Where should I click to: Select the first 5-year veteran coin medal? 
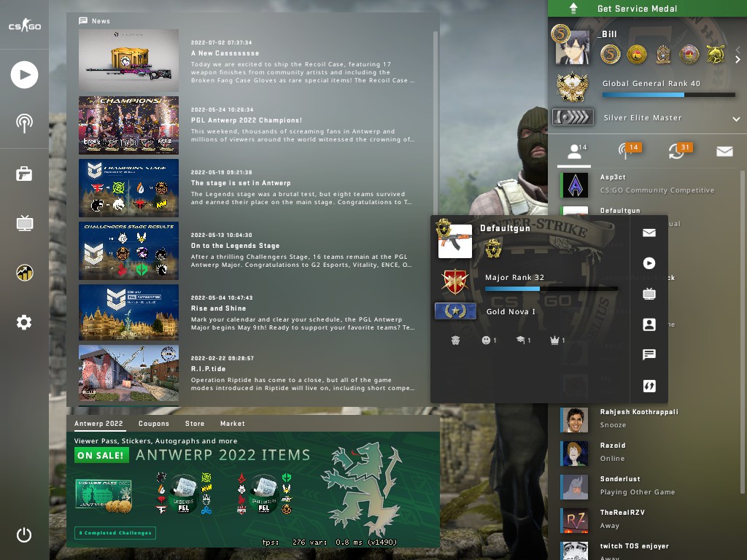pos(611,55)
